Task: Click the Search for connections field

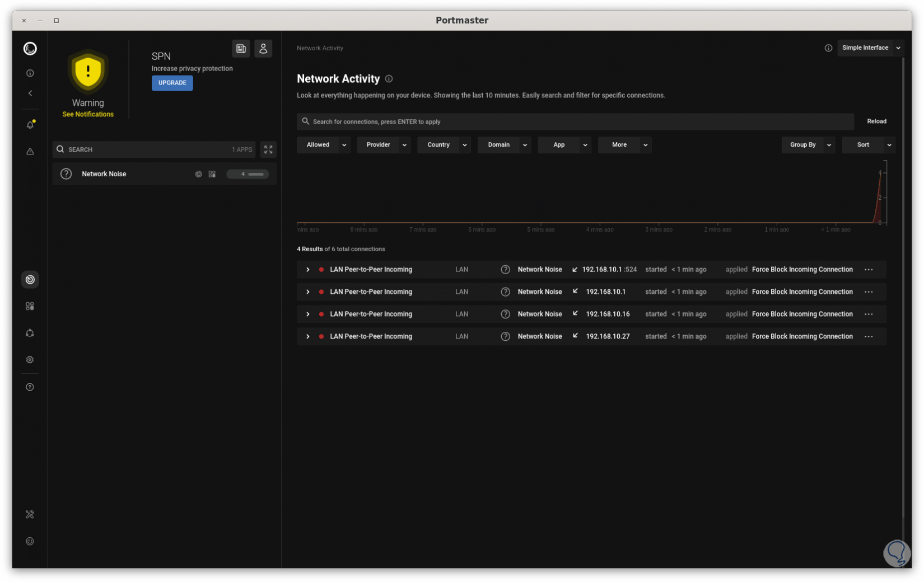Action: 575,122
